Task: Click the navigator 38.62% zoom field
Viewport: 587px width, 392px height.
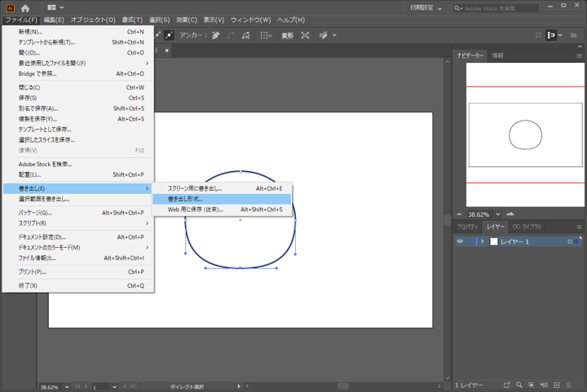Action: point(480,214)
